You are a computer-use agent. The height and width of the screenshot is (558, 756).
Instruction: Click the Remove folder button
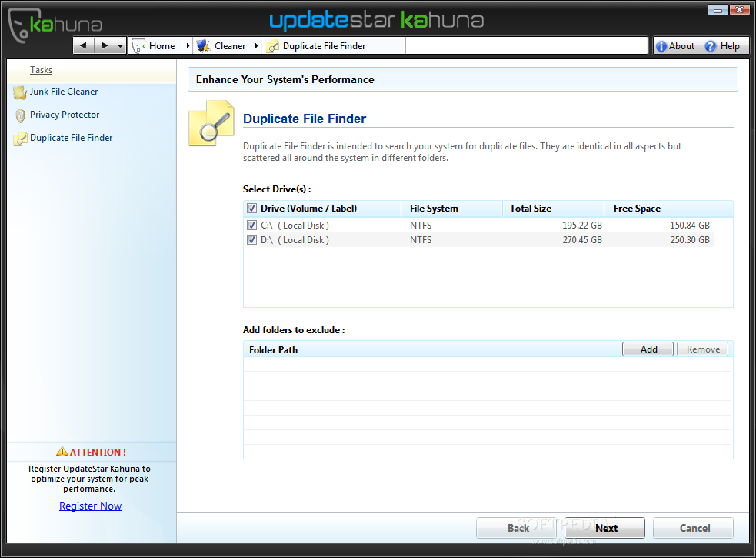pyautogui.click(x=702, y=349)
